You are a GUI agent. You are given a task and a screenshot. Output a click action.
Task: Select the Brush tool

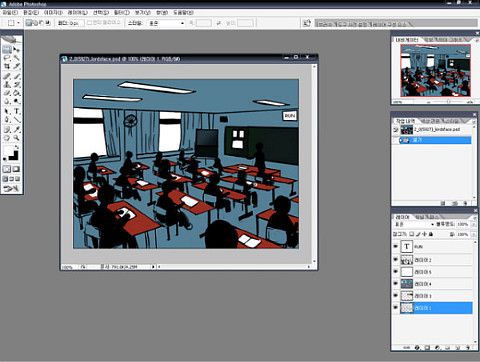coord(16,76)
